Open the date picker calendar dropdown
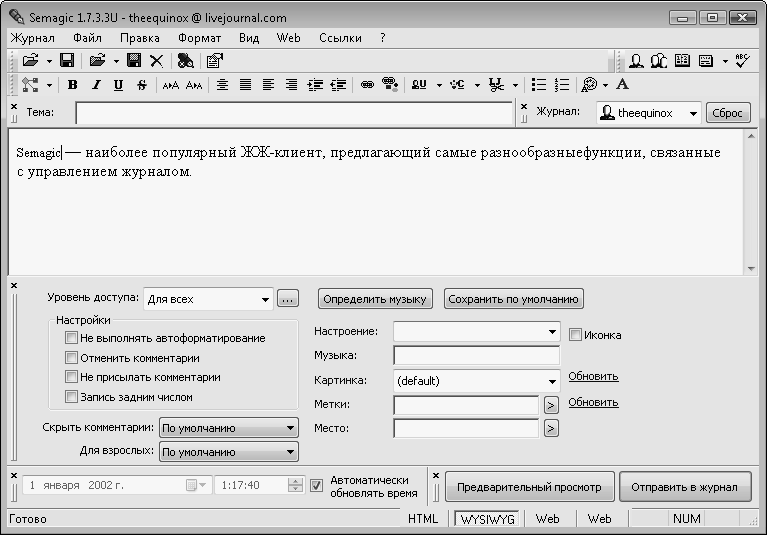Image resolution: width=767 pixels, height=535 pixels. [x=197, y=485]
